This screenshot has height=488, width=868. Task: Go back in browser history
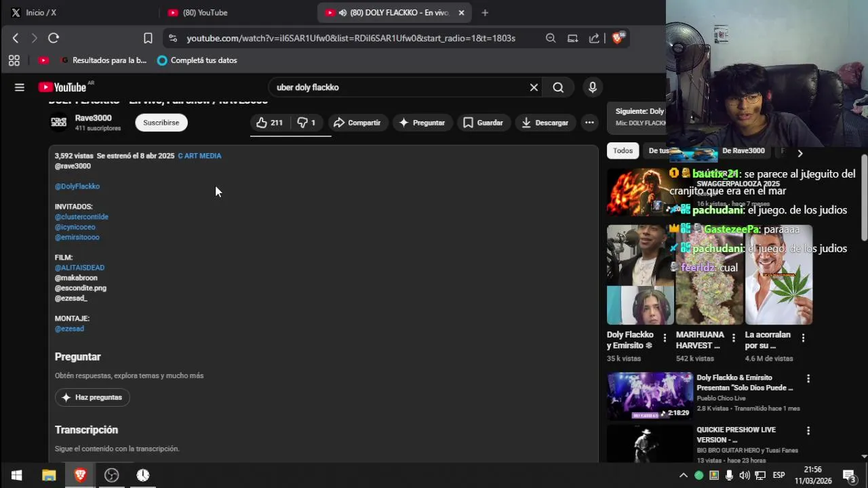[x=16, y=38]
